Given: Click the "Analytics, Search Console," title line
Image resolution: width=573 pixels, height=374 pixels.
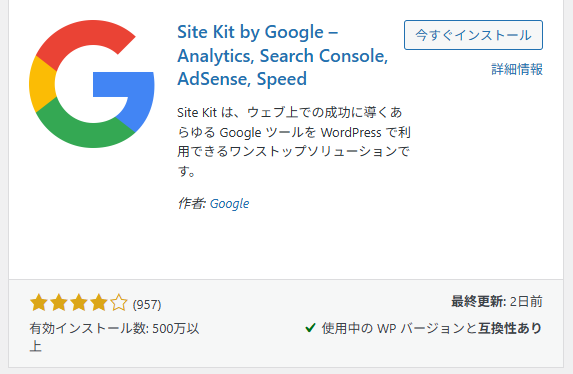Looking at the screenshot, I should 283,56.
